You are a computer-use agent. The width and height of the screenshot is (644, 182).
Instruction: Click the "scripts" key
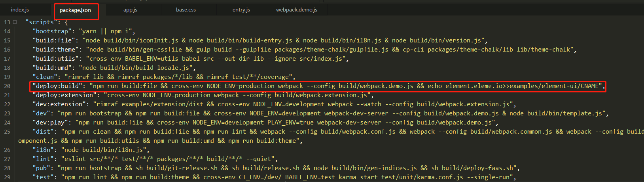tap(41, 22)
